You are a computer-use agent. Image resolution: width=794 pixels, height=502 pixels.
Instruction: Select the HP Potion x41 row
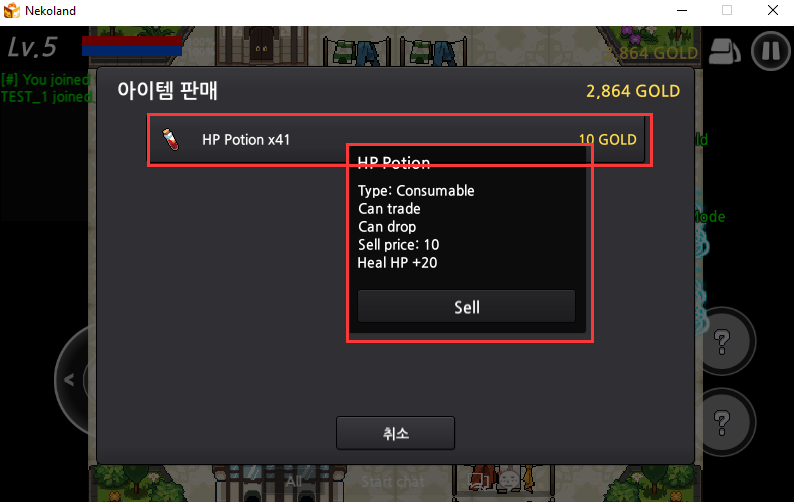[x=397, y=139]
